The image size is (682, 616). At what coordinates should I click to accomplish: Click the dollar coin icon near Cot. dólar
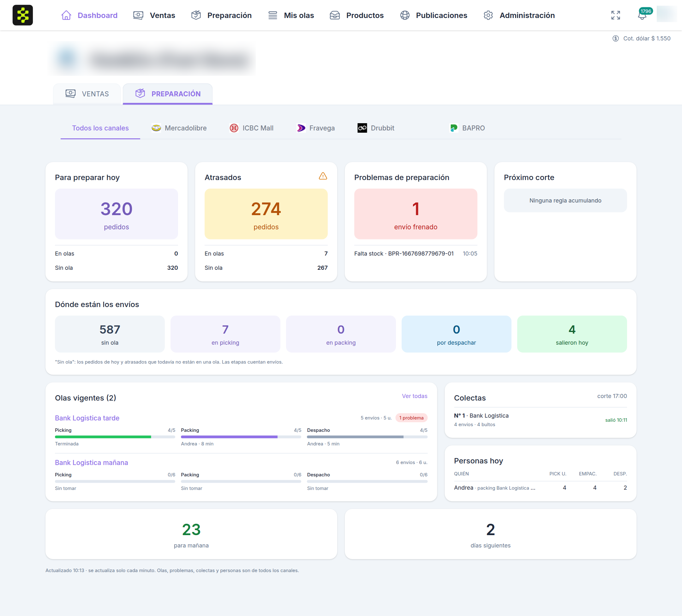[616, 39]
